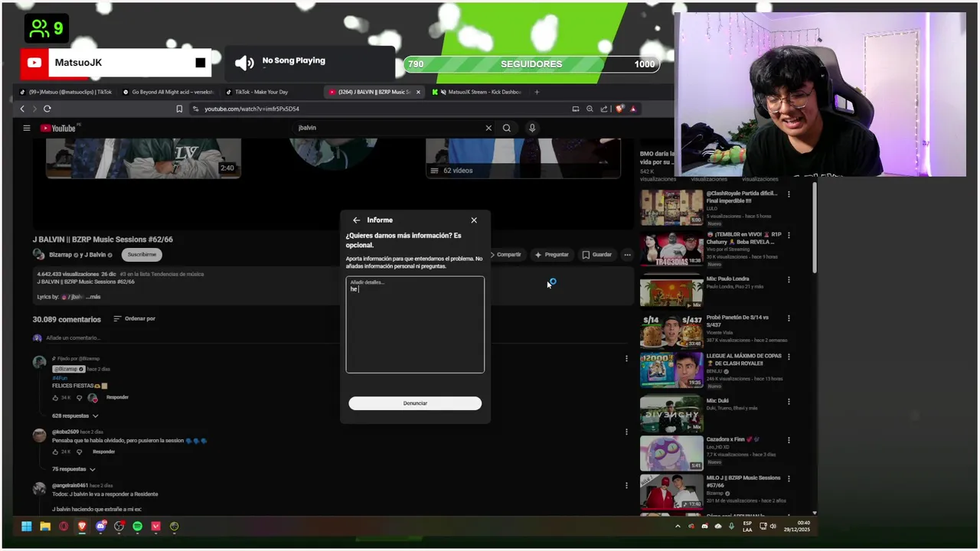
Task: Open Mix: Paulo Londra thumbnail
Action: pos(671,292)
